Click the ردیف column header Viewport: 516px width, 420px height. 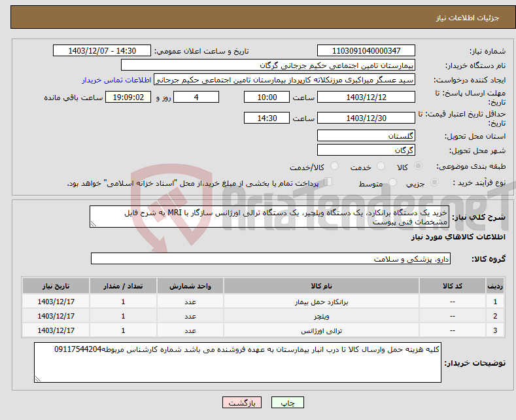[495, 286]
